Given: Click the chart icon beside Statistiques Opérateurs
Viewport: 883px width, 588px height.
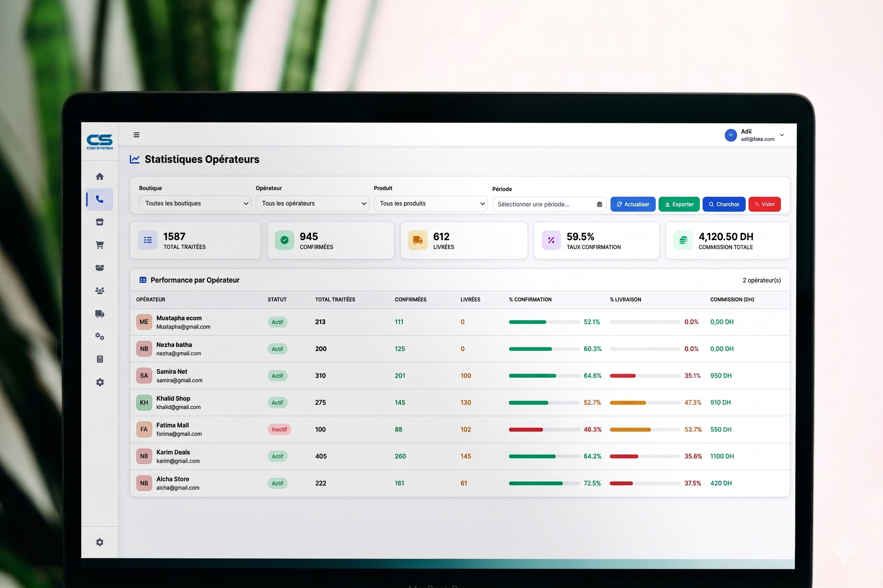Looking at the screenshot, I should pyautogui.click(x=135, y=159).
